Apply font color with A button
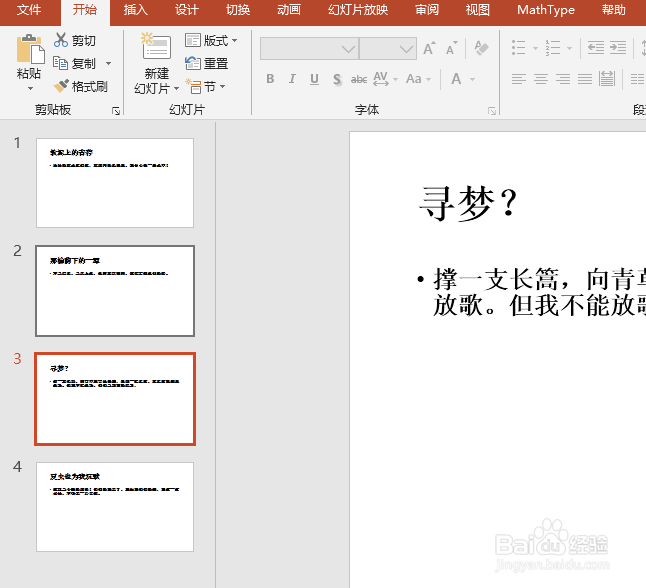This screenshot has width=646, height=588. [x=456, y=79]
